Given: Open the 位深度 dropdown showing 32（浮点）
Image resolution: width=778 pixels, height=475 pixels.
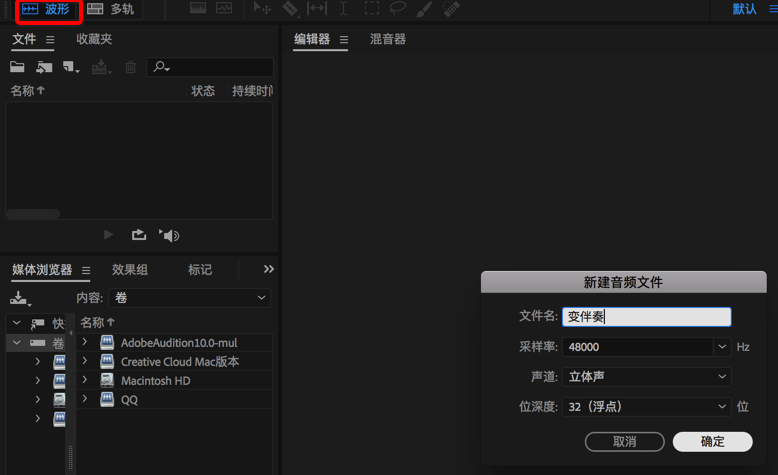Looking at the screenshot, I should (647, 407).
